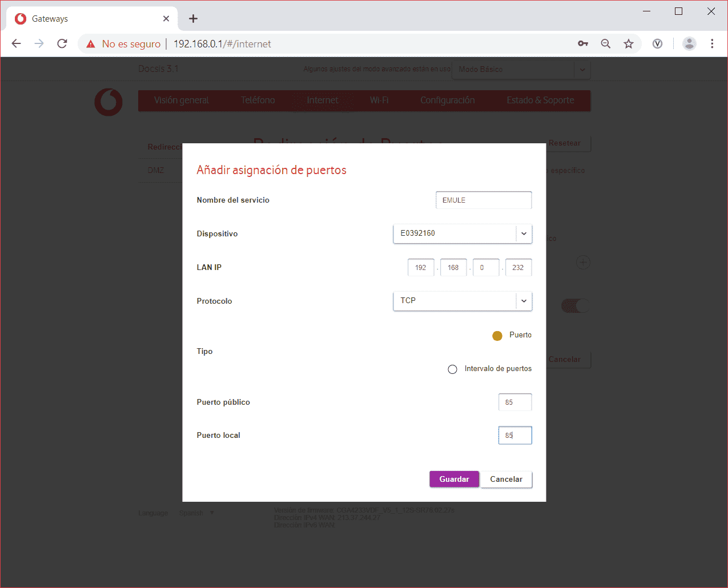Maximize the Chrome window

679,11
